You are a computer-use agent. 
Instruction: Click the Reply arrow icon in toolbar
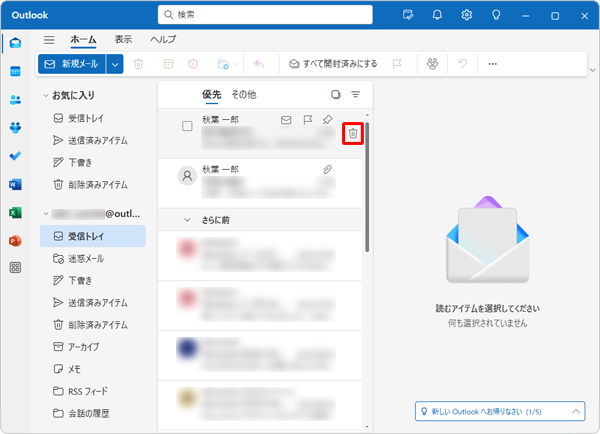(259, 64)
